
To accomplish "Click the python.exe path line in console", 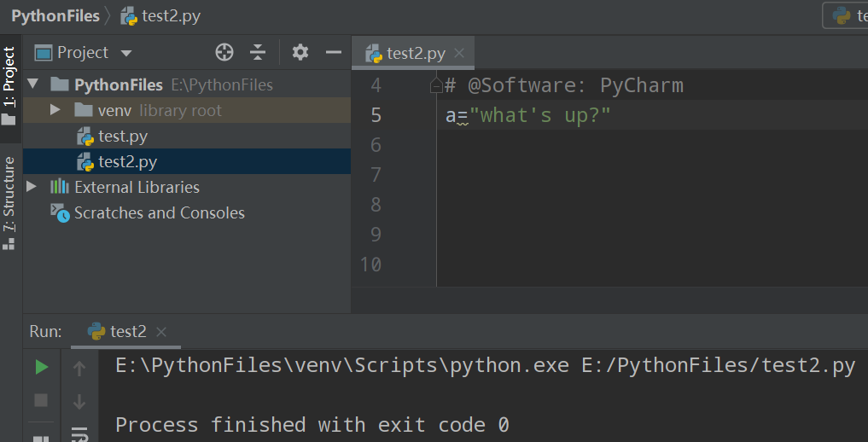I will pyautogui.click(x=485, y=366).
